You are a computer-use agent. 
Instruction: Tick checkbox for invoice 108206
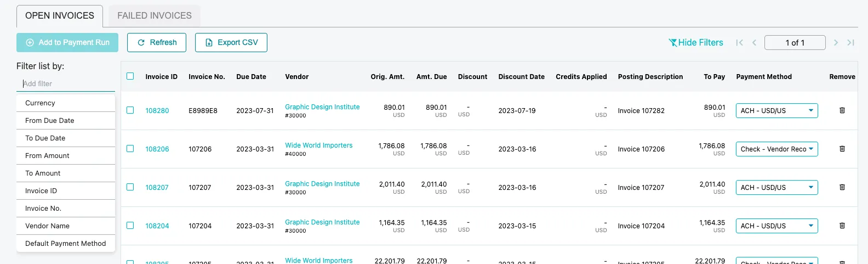130,148
